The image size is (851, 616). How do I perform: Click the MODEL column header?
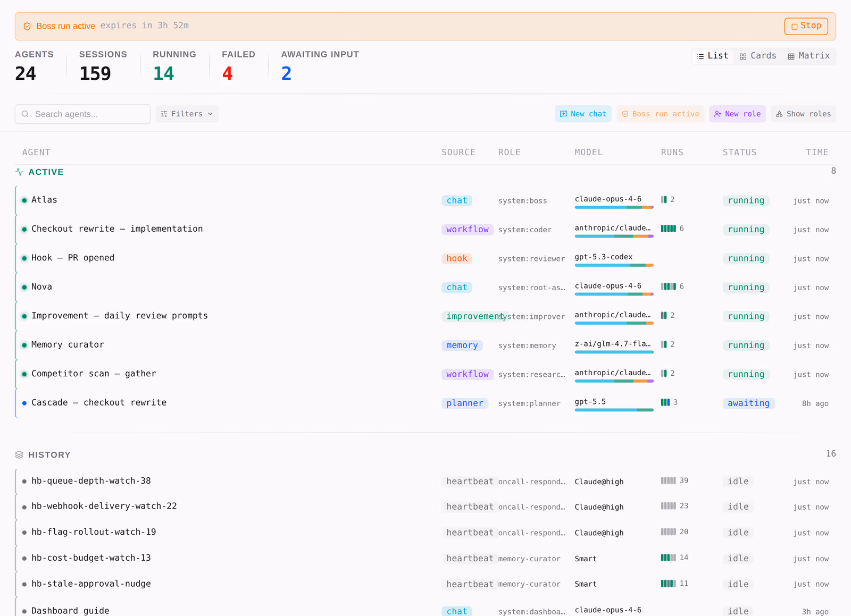(589, 153)
